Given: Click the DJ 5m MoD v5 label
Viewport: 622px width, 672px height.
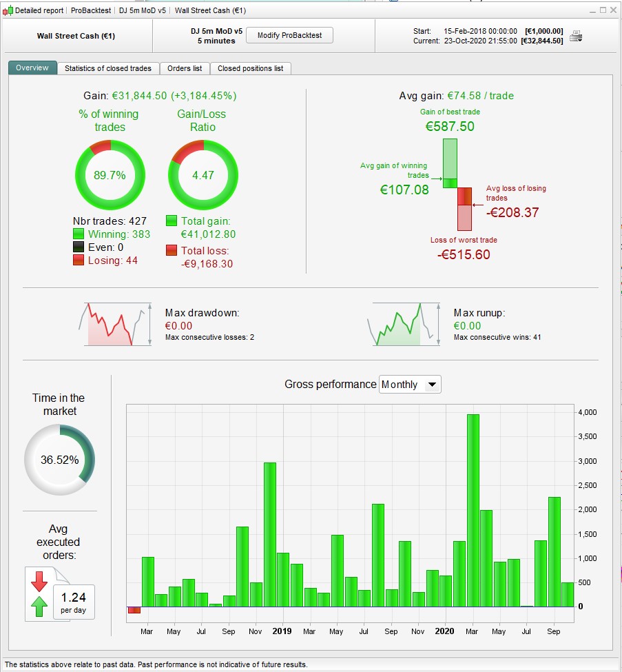Looking at the screenshot, I should (x=216, y=31).
